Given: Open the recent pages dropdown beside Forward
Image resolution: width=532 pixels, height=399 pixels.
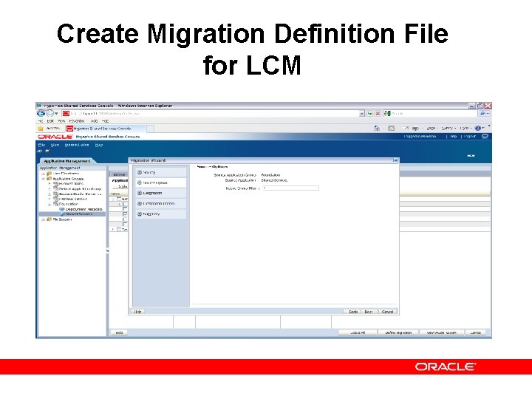Looking at the screenshot, I should click(x=56, y=114).
